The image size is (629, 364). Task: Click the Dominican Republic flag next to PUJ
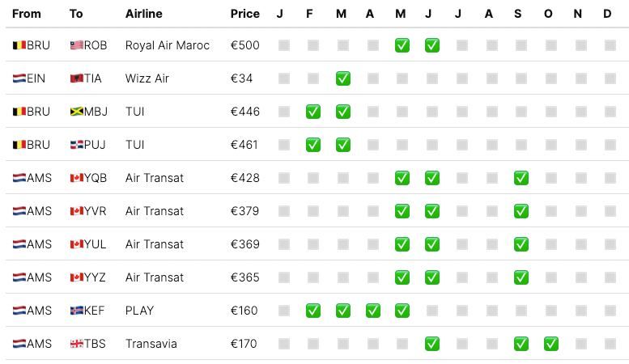pyautogui.click(x=76, y=145)
